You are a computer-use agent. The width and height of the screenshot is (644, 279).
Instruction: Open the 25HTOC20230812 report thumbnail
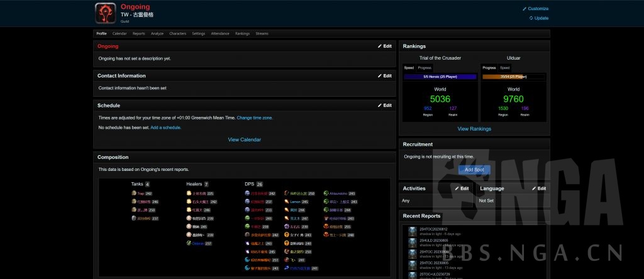[x=411, y=231]
